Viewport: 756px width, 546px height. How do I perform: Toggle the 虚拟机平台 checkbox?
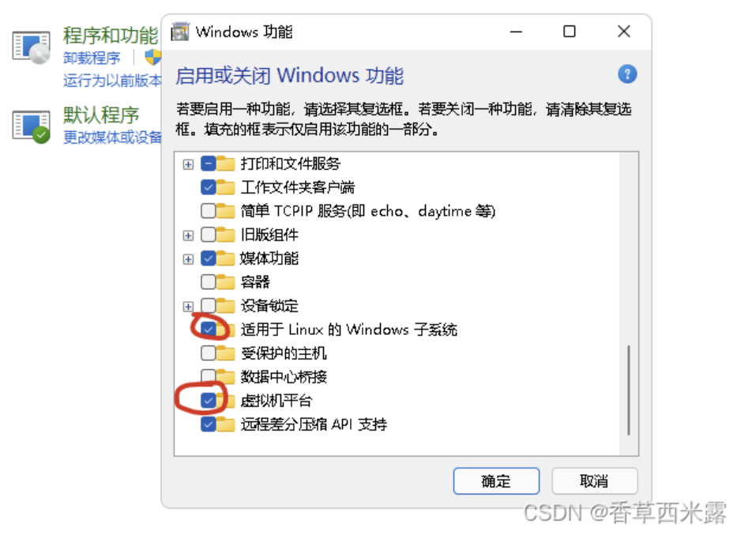(209, 401)
